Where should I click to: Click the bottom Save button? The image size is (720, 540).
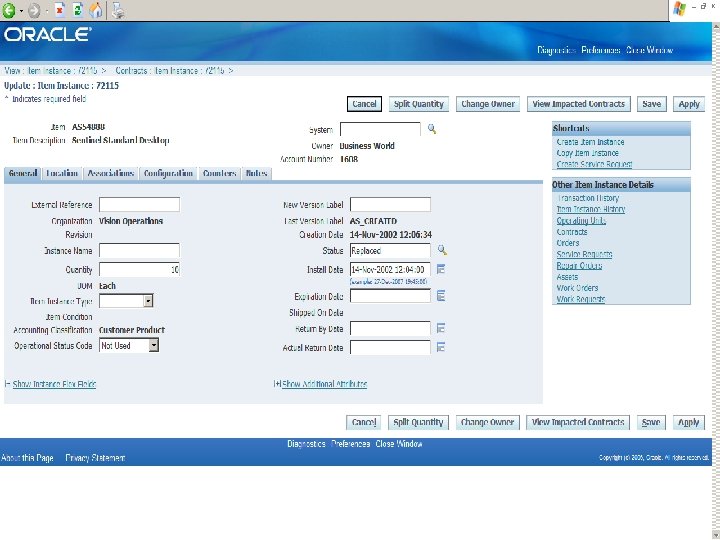tap(651, 422)
